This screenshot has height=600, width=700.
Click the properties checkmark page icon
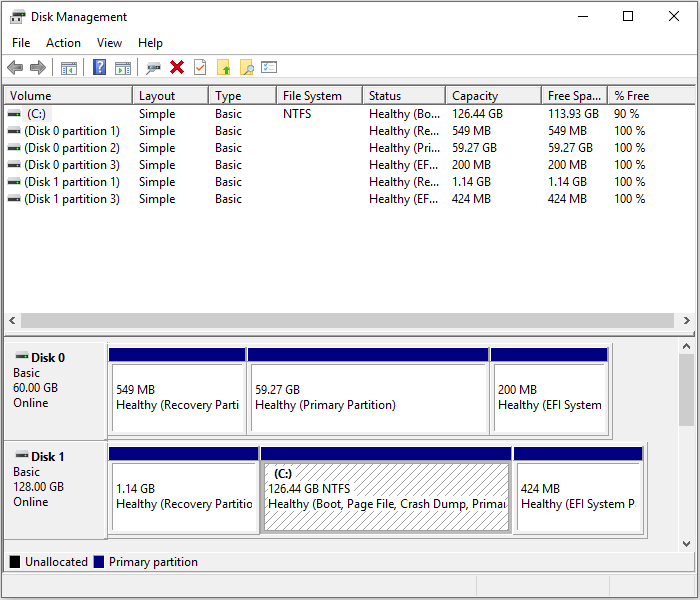[200, 67]
